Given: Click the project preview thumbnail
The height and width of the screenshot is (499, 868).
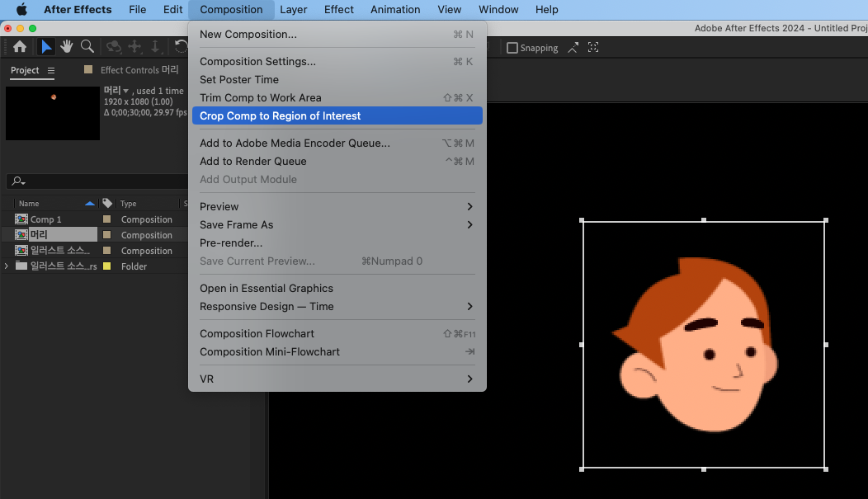Looking at the screenshot, I should click(53, 113).
